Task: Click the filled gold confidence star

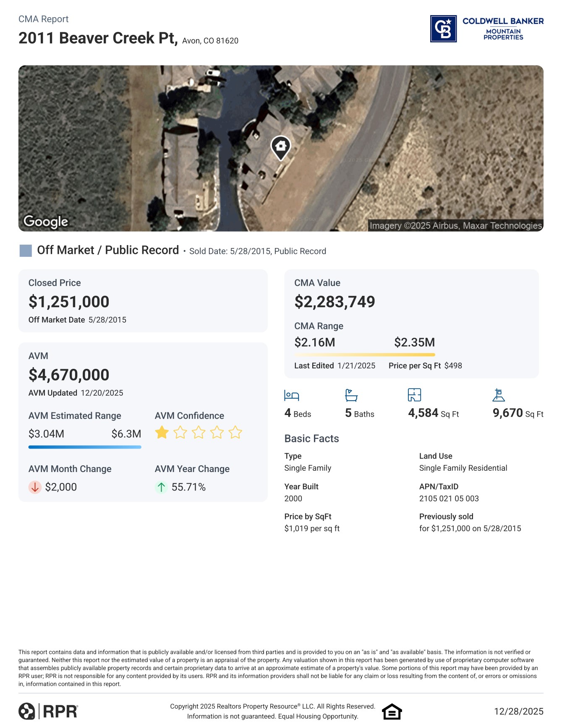Action: point(162,432)
